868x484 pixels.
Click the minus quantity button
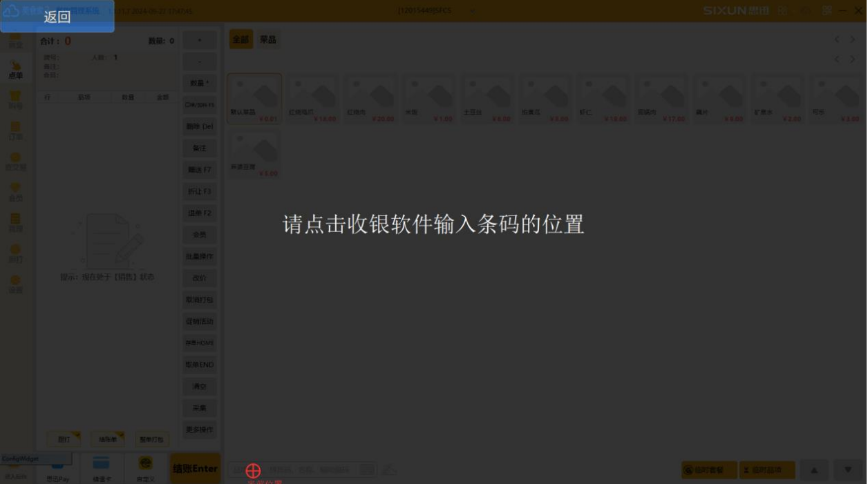coord(200,62)
